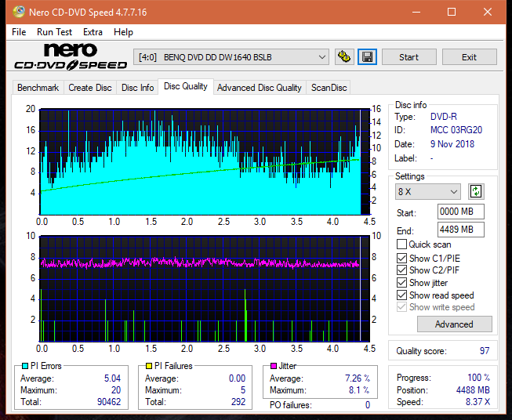
Task: Click the Progress 100 % value
Action: pos(479,378)
